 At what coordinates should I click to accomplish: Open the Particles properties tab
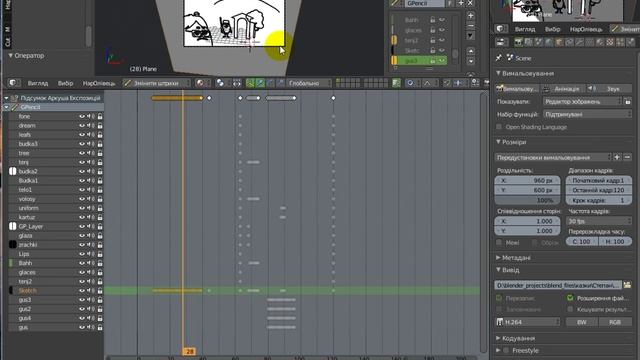(x=620, y=42)
